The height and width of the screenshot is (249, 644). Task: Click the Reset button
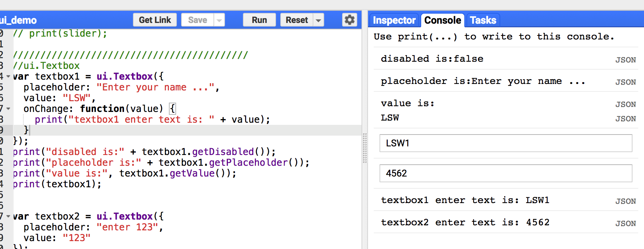[296, 20]
